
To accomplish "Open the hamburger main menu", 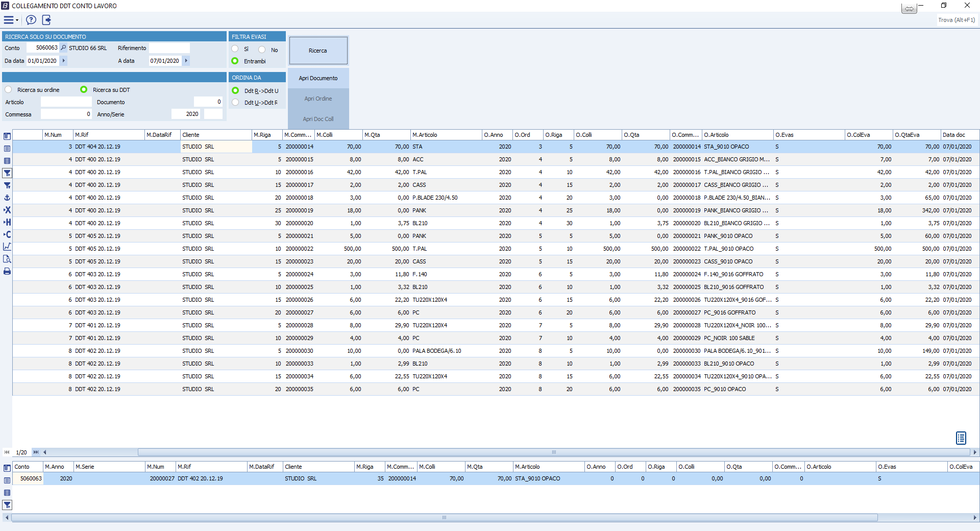I will [x=8, y=20].
